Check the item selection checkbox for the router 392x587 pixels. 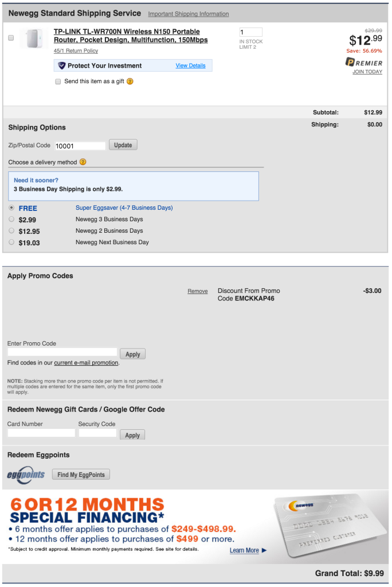tap(11, 38)
